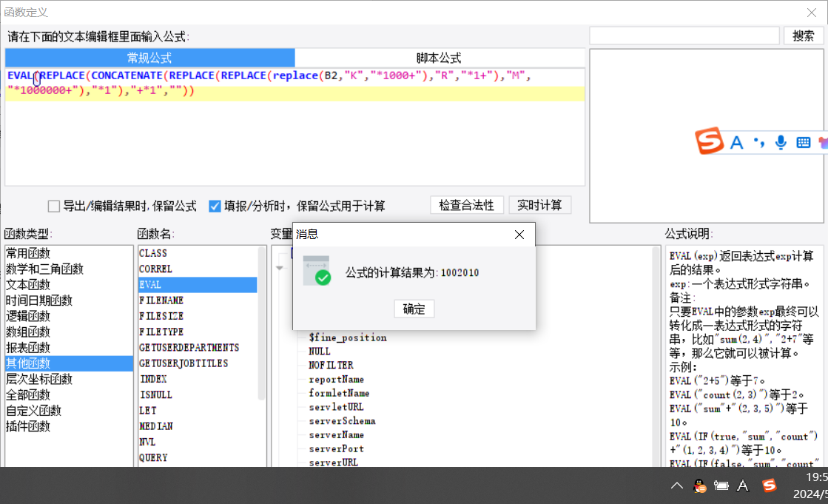The image size is (828, 504).
Task: Select servletURL variable
Action: tap(337, 407)
